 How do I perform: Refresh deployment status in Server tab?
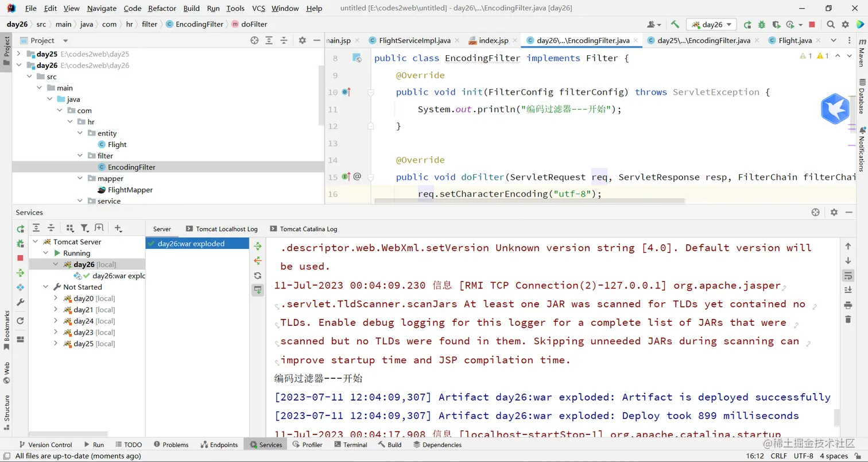point(258,275)
